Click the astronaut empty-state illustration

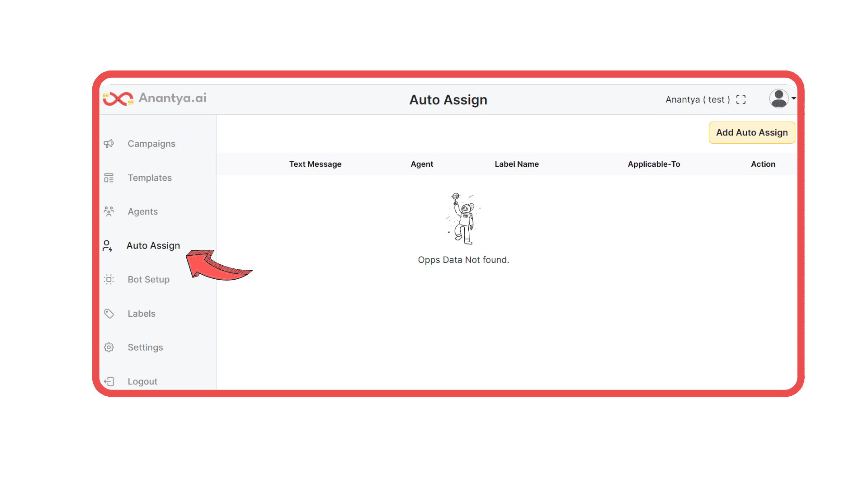tap(463, 219)
